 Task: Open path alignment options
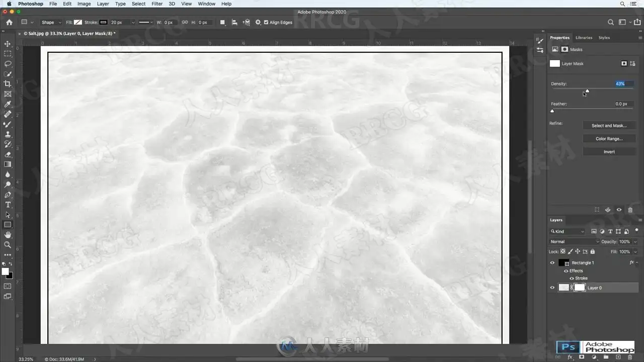(x=234, y=22)
